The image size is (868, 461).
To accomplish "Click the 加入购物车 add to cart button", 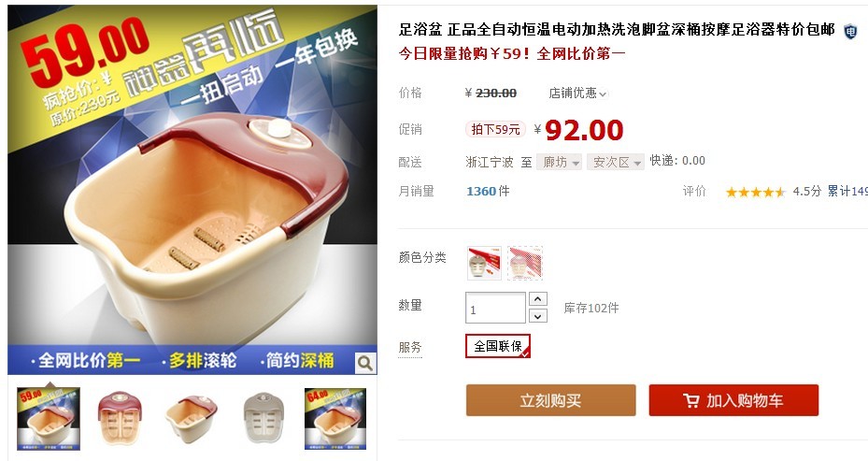I will pyautogui.click(x=733, y=400).
